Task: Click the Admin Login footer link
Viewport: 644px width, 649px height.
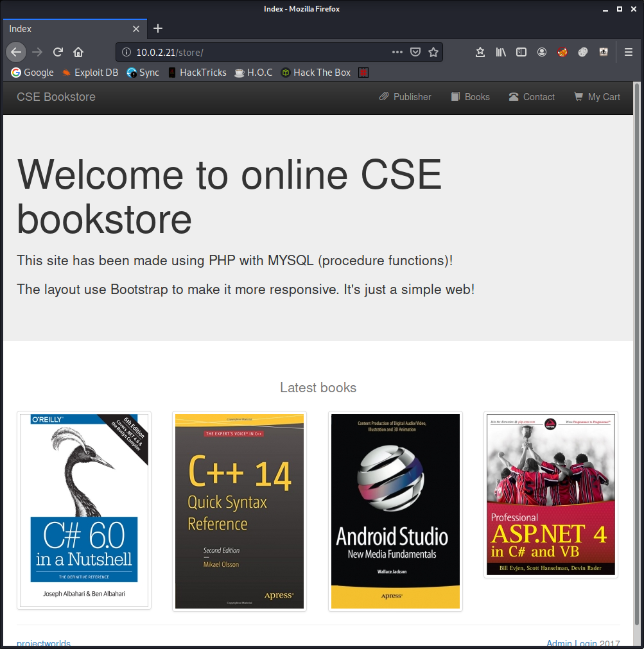Action: [x=571, y=643]
